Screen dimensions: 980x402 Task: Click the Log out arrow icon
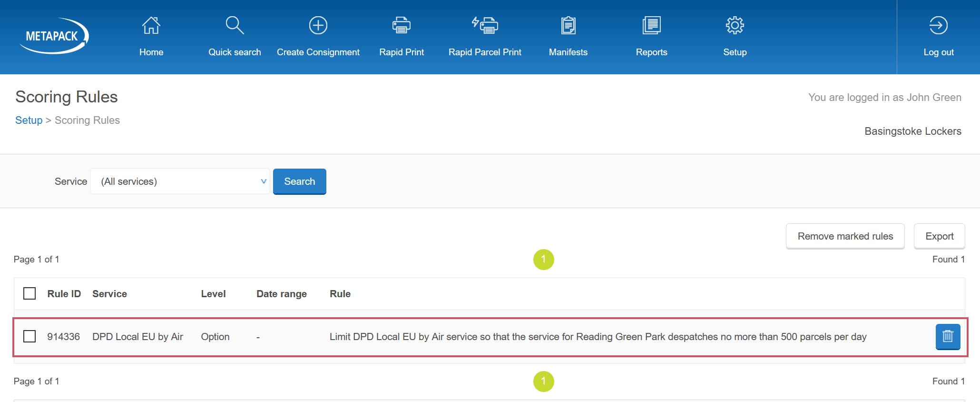pyautogui.click(x=939, y=25)
